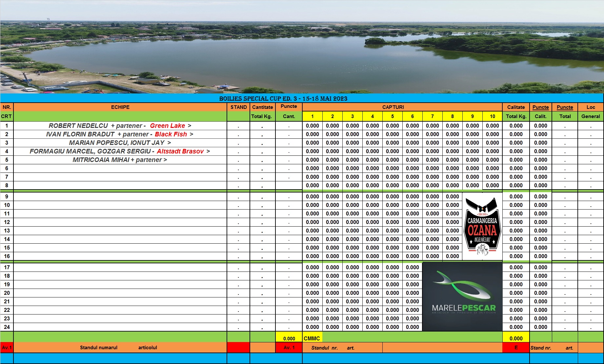
Task: Select empty team name cell in row 12
Action: click(120, 222)
